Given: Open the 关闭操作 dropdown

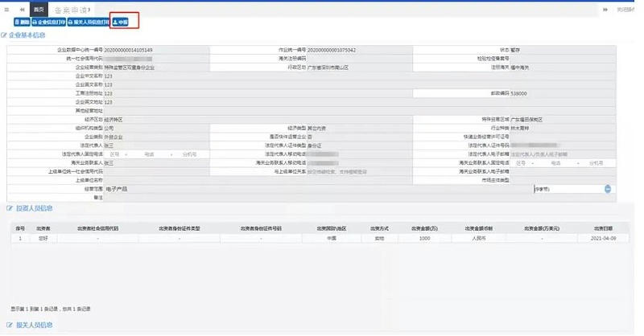Looking at the screenshot, I should 626,10.
